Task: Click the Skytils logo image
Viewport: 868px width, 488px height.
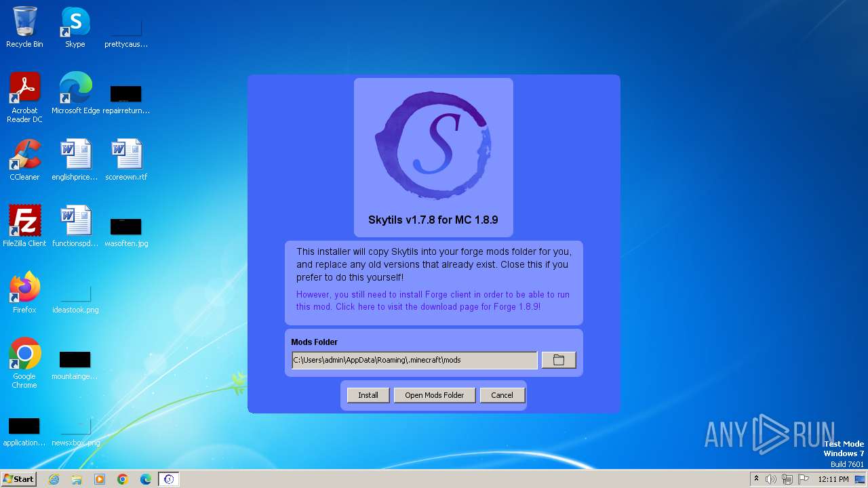Action: click(x=433, y=145)
